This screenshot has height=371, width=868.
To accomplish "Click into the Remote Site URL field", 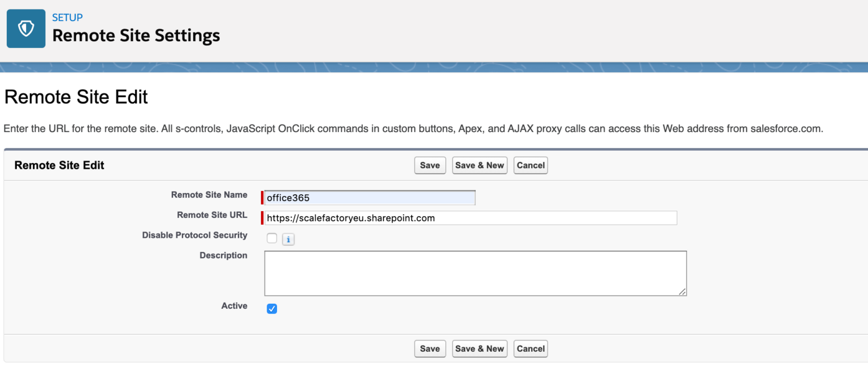I will (x=470, y=218).
